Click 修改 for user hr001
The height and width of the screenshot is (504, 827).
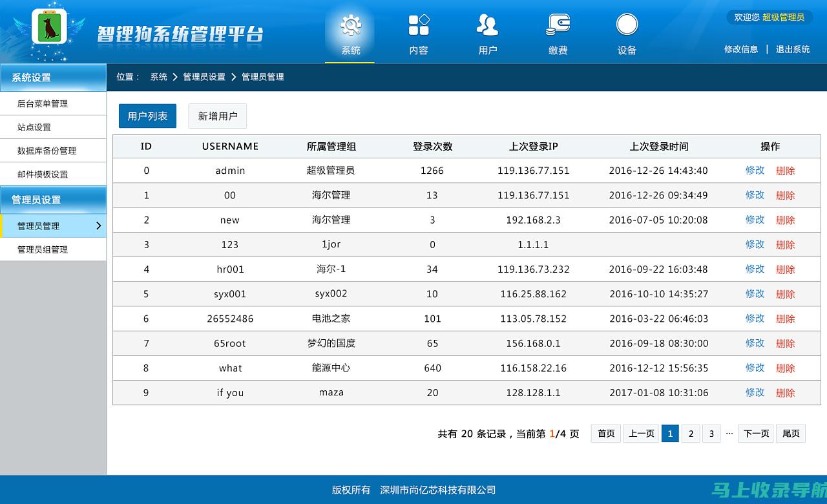point(755,269)
